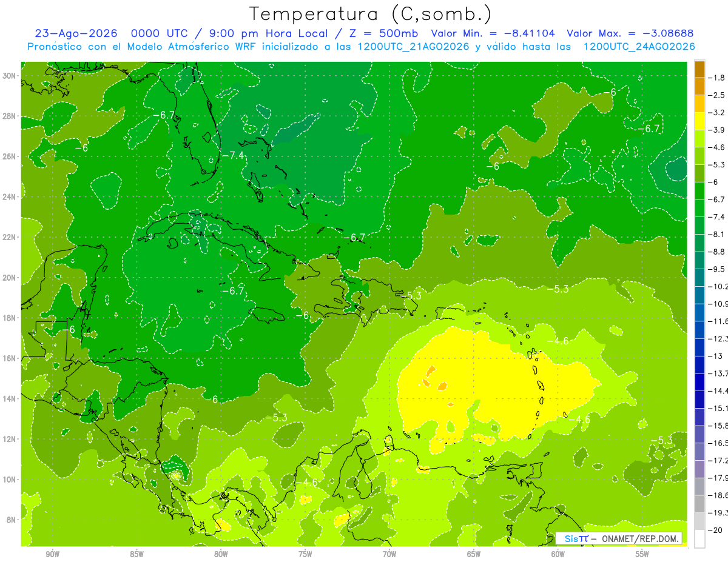Click the colorbar tick label "-8.8"
The height and width of the screenshot is (562, 728).
tap(717, 252)
